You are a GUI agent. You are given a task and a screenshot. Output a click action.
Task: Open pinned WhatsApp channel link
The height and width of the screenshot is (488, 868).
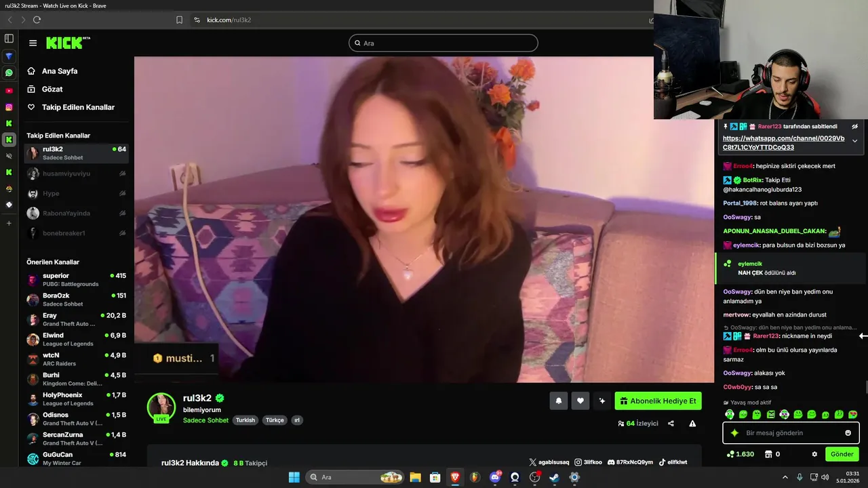[783, 142]
